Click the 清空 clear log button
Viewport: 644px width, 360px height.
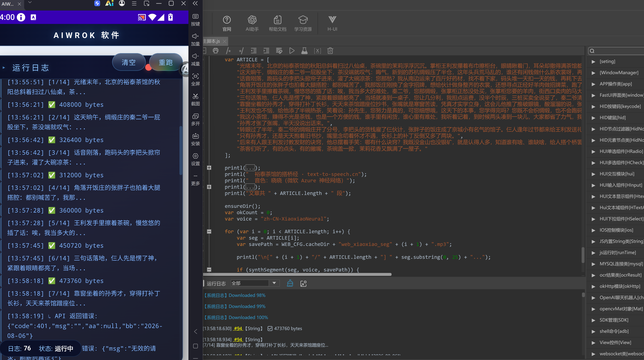(x=129, y=62)
